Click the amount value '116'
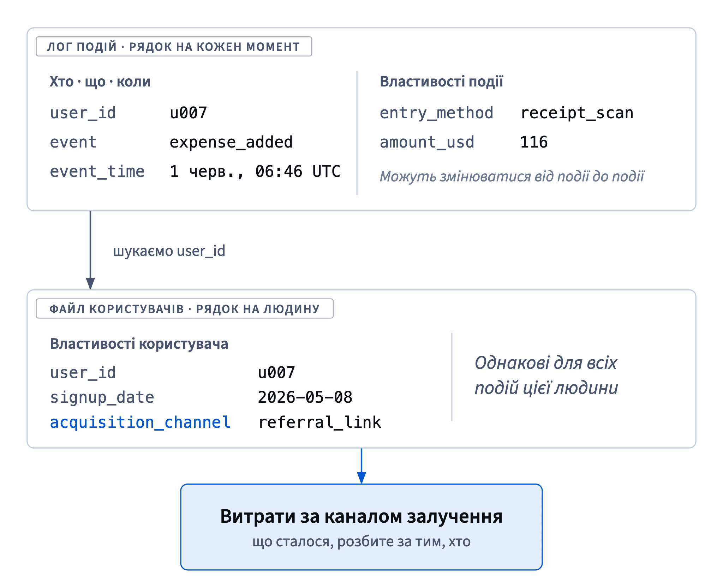Image resolution: width=723 pixels, height=588 pixels. click(534, 142)
